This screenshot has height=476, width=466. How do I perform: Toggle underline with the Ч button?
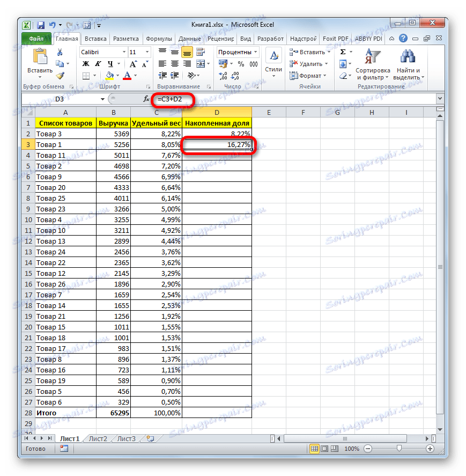(110, 64)
